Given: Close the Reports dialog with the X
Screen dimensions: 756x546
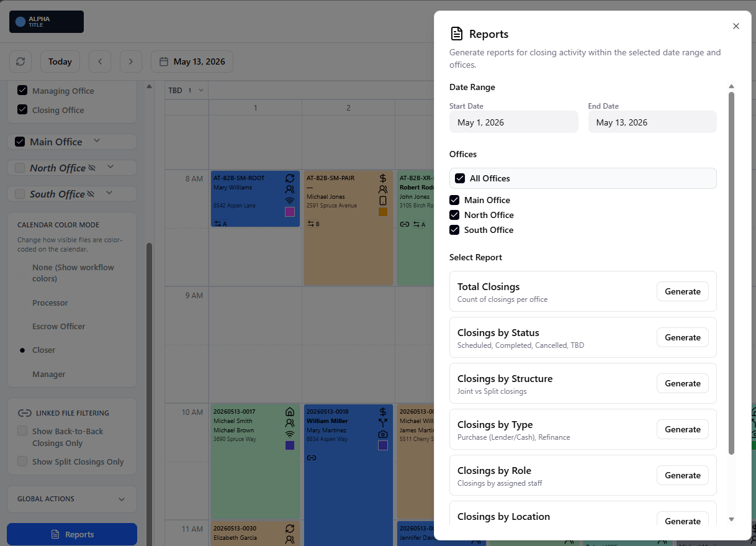Looking at the screenshot, I should coord(736,26).
